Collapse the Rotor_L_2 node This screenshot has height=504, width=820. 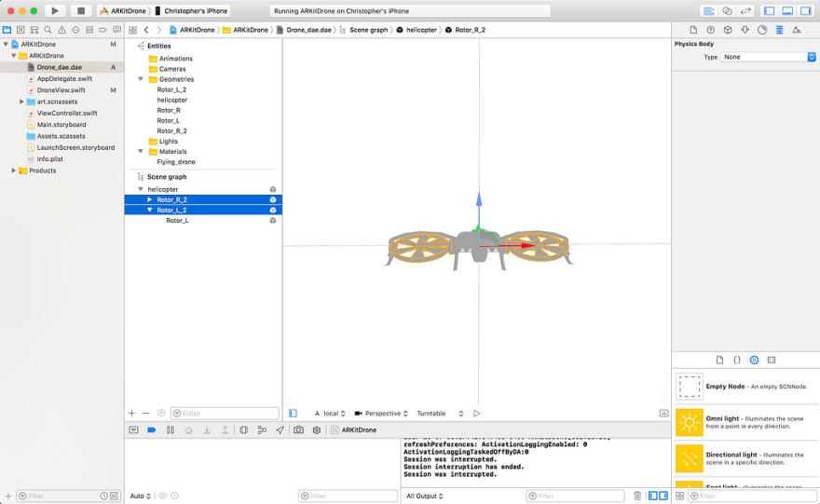click(x=150, y=211)
